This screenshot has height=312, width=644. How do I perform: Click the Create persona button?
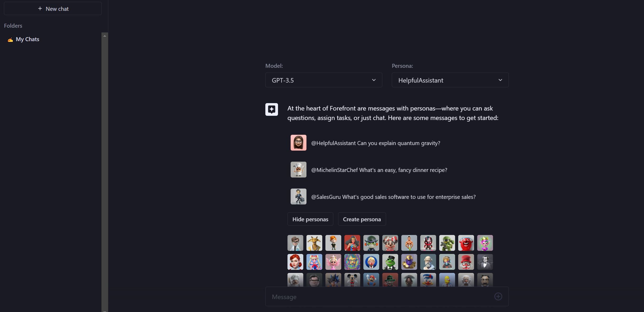coord(362,219)
